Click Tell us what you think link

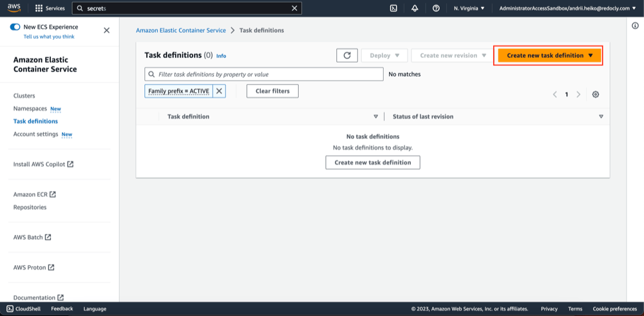(49, 37)
